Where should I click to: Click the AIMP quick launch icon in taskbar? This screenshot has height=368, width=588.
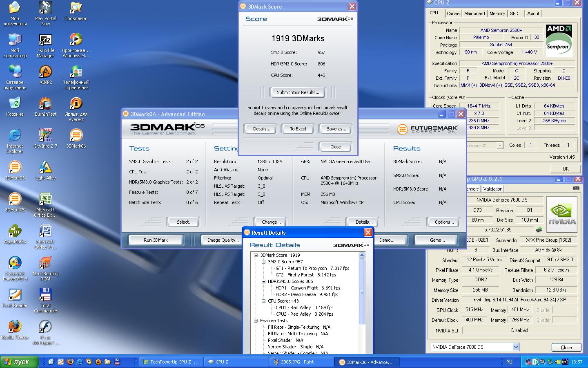(98, 361)
